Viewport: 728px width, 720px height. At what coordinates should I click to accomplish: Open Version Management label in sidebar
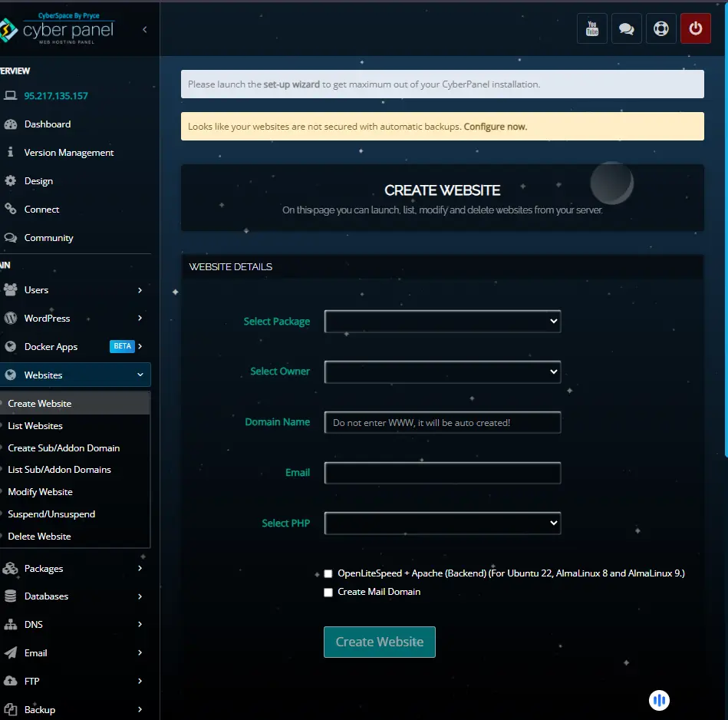point(69,152)
